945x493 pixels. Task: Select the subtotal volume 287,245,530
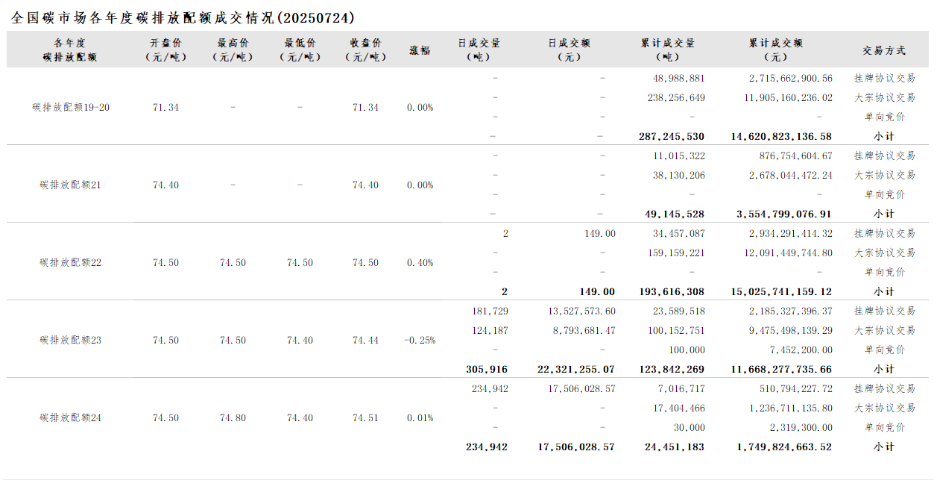(x=671, y=136)
